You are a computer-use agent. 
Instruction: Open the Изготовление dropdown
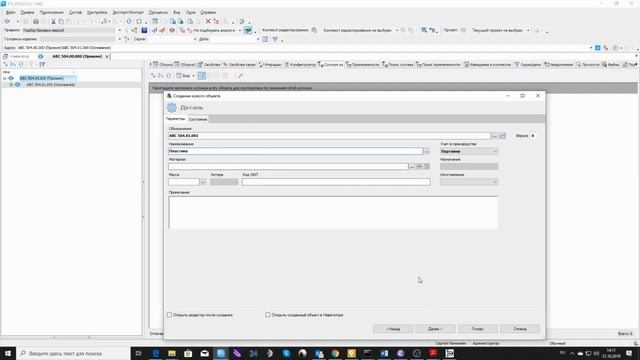tap(469, 182)
